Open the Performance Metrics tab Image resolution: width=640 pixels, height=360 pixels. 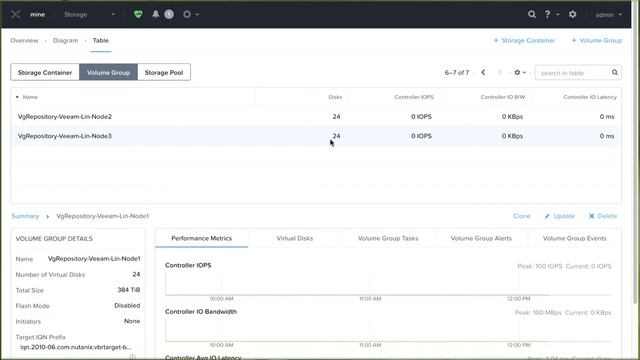tap(202, 238)
